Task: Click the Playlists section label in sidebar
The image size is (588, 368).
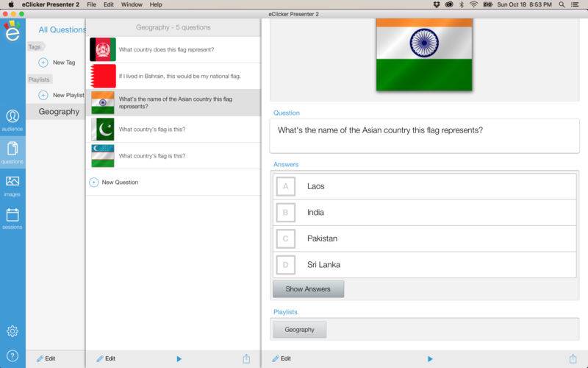Action: [x=39, y=79]
